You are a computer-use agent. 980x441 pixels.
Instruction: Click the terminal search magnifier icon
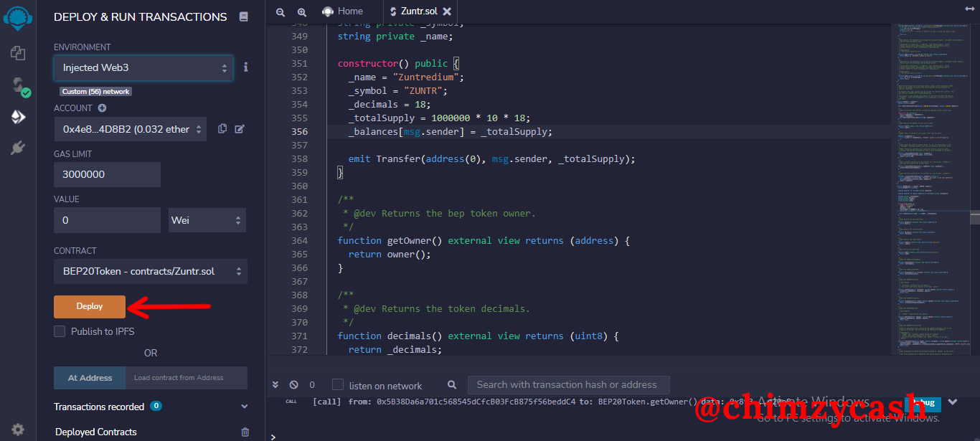click(452, 385)
